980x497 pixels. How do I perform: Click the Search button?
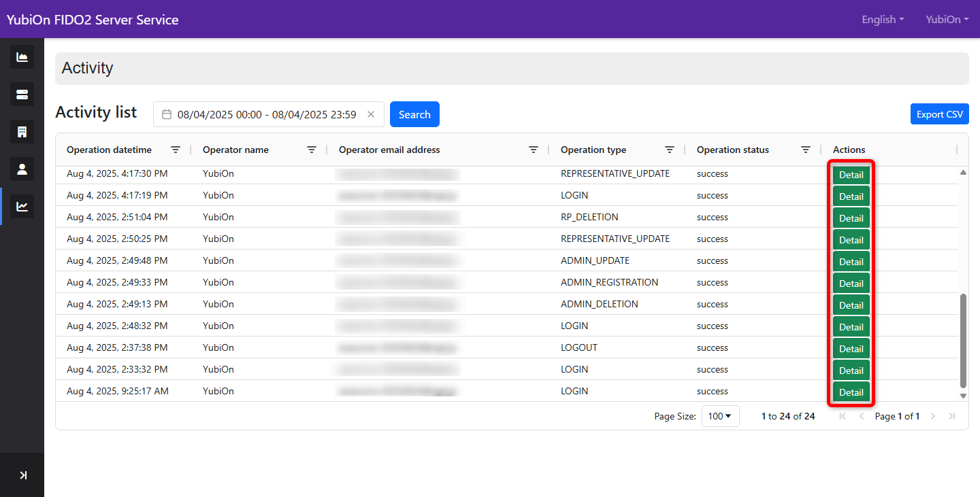coord(414,114)
